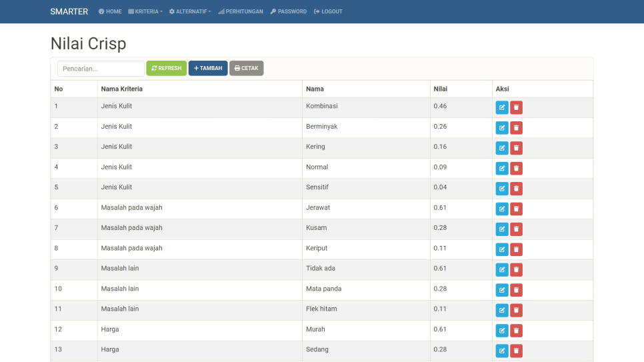644x362 pixels.
Task: Remove the Keriput entry using trash icon
Action: 516,249
